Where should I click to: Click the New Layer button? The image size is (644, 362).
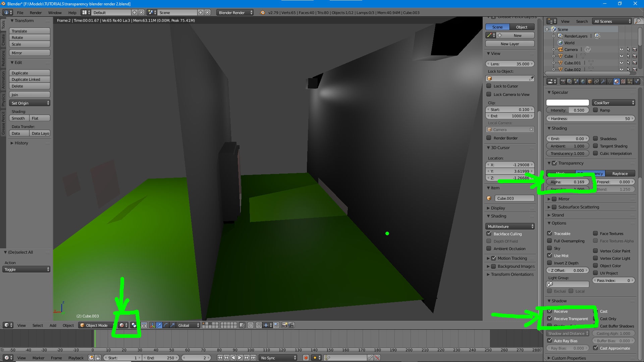coord(510,44)
